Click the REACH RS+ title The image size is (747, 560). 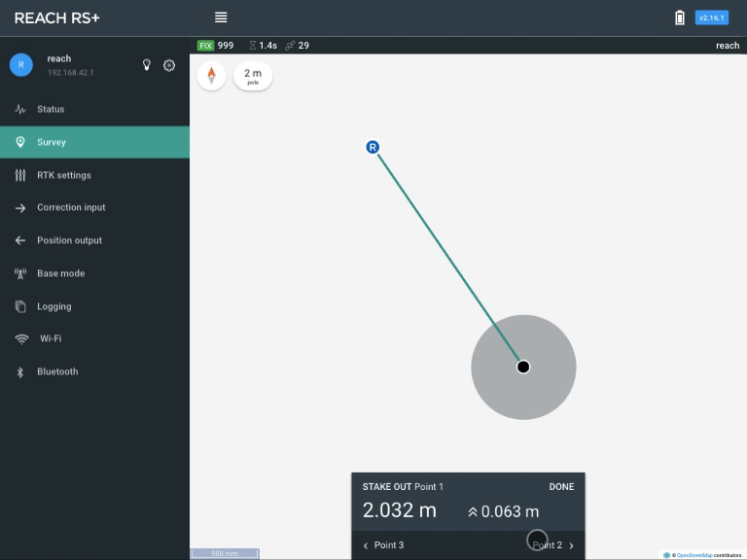[x=56, y=18]
